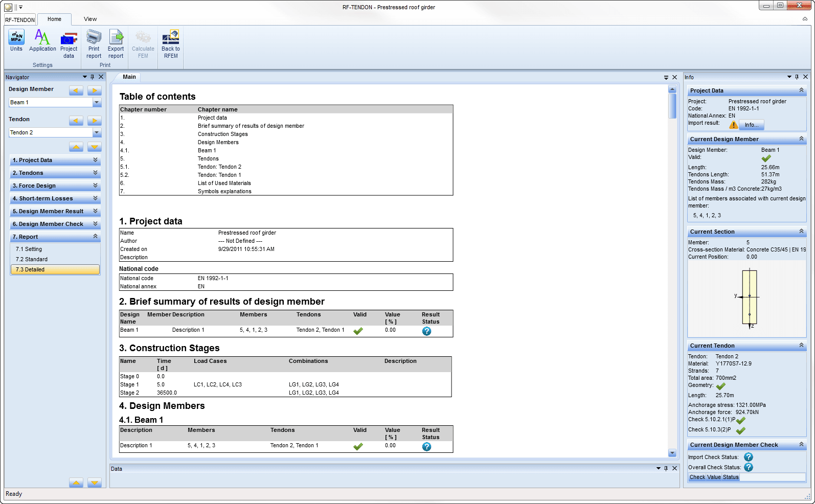This screenshot has height=504, width=815.
Task: Click the ribbon minimize chevron
Action: [805, 19]
